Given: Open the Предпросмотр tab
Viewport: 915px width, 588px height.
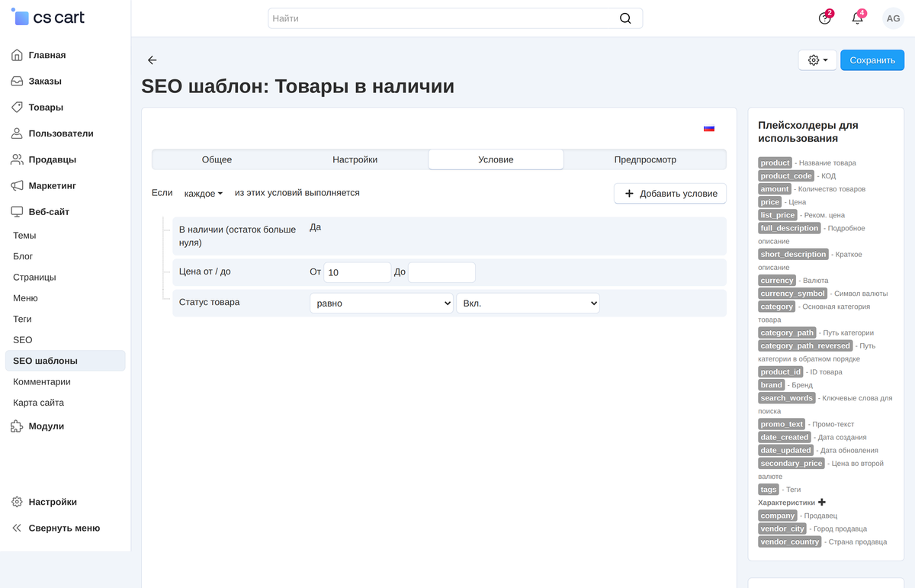Looking at the screenshot, I should pos(645,159).
